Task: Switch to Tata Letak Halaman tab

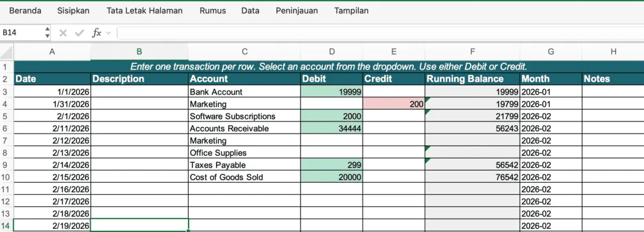Action: click(x=145, y=11)
